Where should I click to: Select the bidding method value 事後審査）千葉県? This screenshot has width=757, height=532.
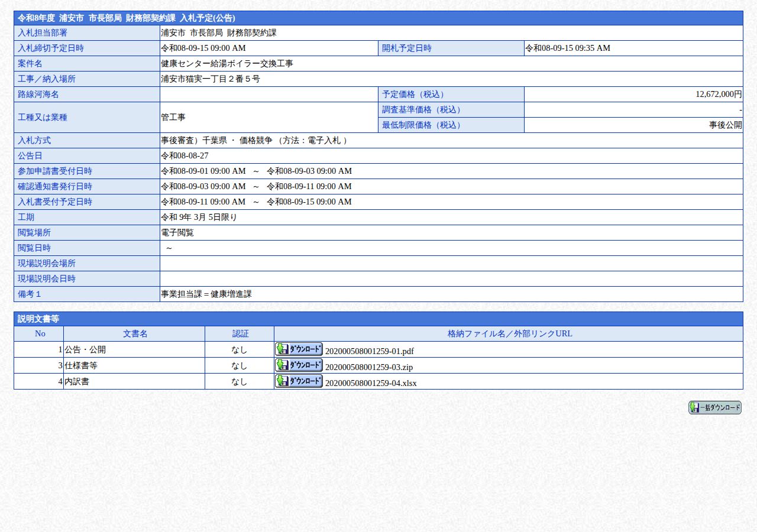(x=194, y=140)
